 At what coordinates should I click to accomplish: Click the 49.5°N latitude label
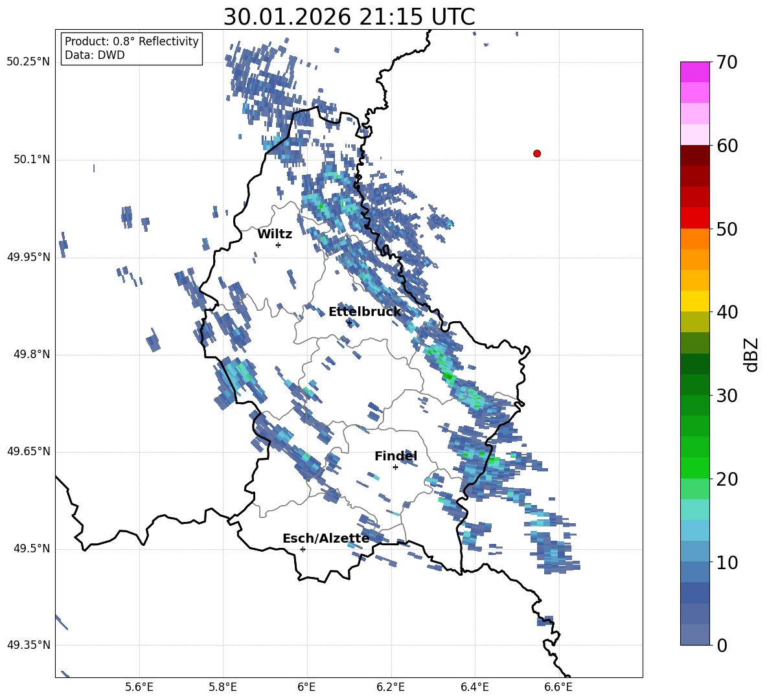(x=31, y=548)
